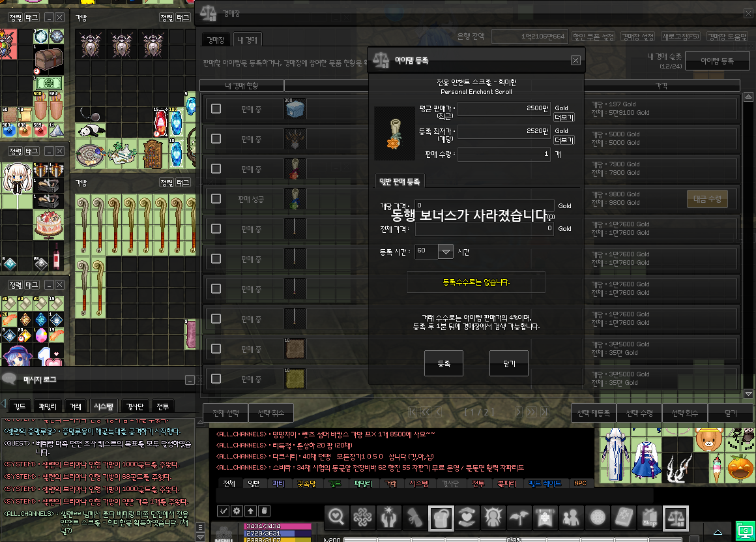Check the box for the 7900 Gold listing

coord(216,168)
